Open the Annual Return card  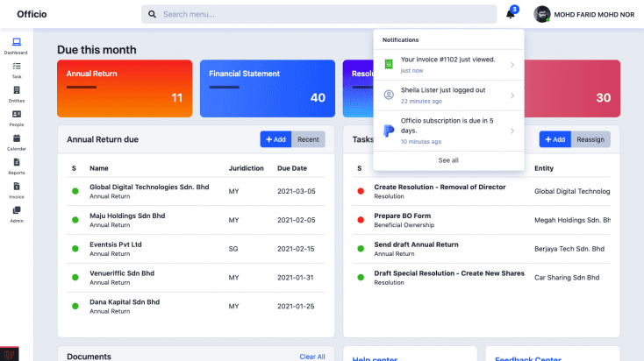[x=125, y=88]
